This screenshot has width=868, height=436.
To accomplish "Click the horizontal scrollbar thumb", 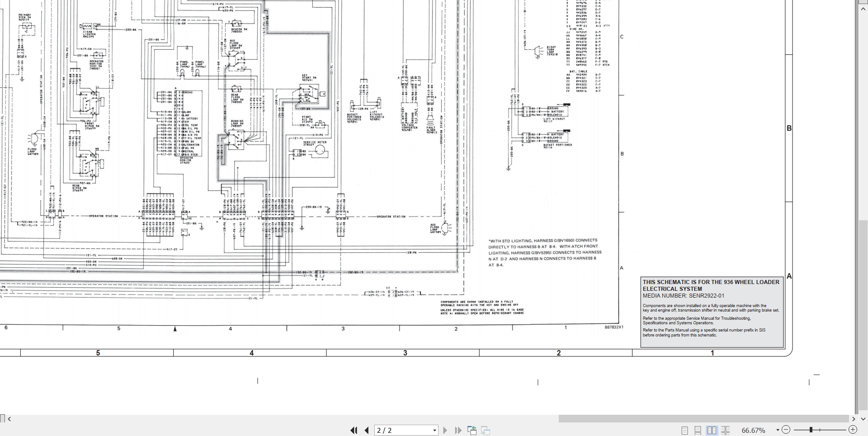I will pos(704,419).
